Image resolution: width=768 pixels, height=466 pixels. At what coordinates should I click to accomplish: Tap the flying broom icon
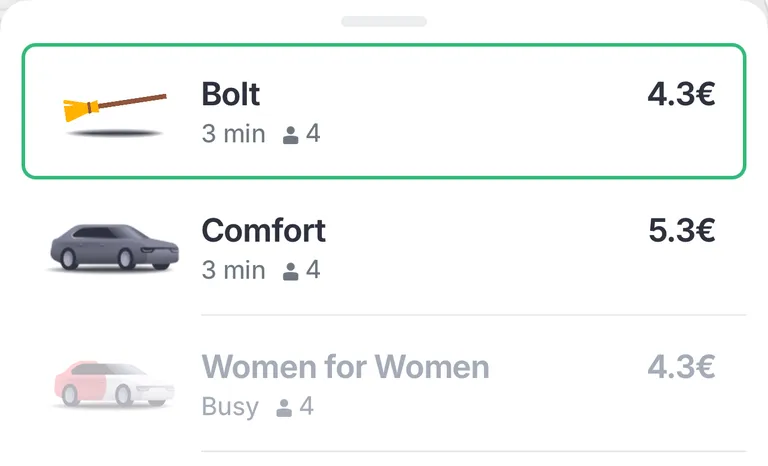coord(115,115)
